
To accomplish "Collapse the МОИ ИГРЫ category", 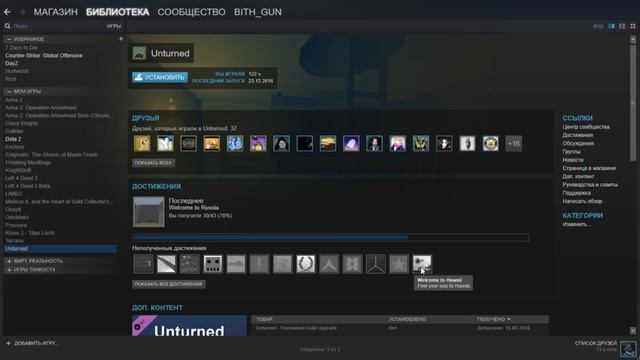I will (x=9, y=91).
